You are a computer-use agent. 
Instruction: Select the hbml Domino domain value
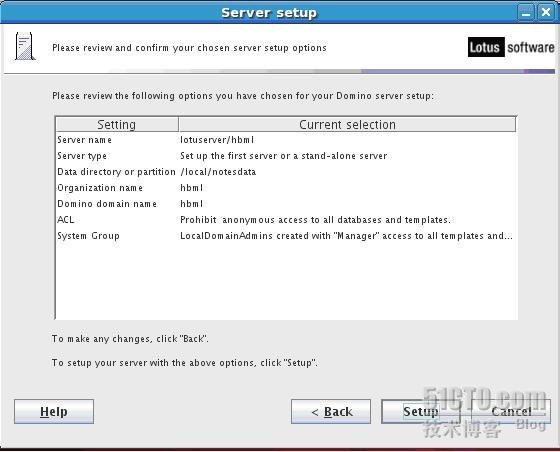pos(192,204)
